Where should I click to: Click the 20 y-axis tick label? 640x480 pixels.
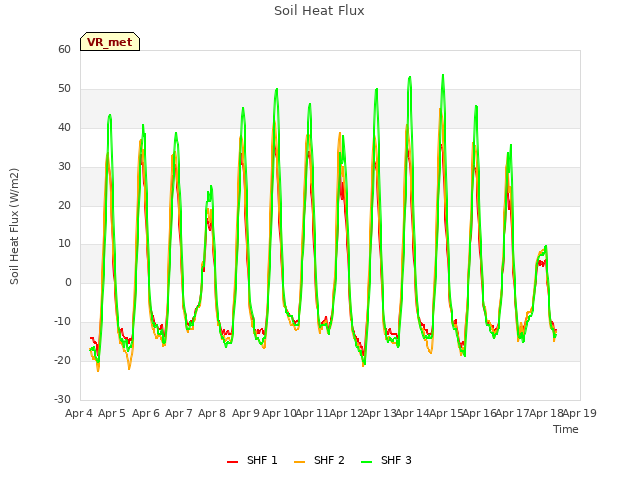tap(64, 205)
